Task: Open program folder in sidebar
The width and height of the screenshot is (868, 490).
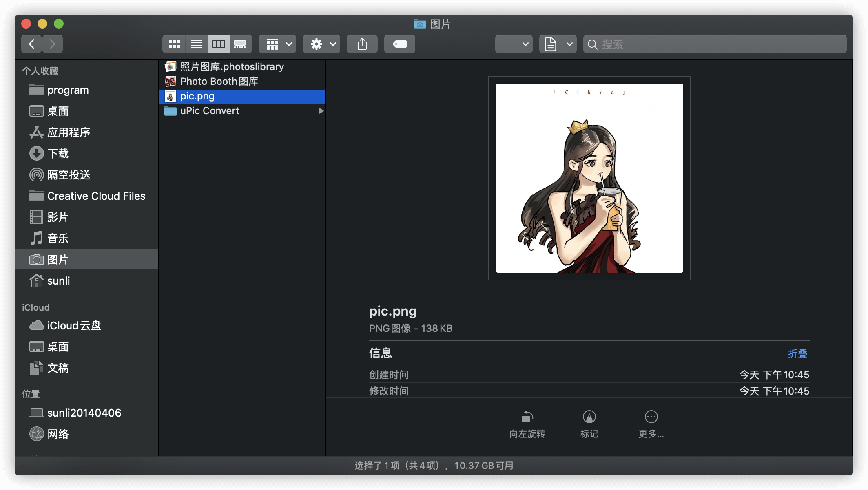Action: point(86,90)
